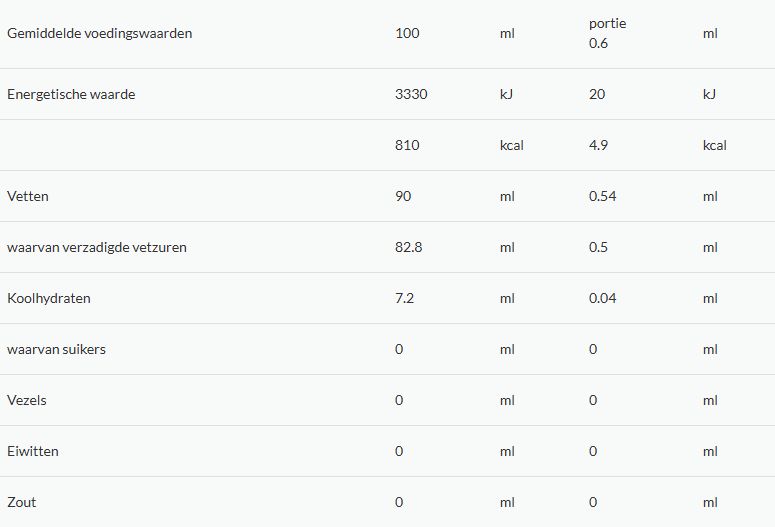This screenshot has width=775, height=527.
Task: Select the Eiwitten row label
Action: pyautogui.click(x=33, y=451)
